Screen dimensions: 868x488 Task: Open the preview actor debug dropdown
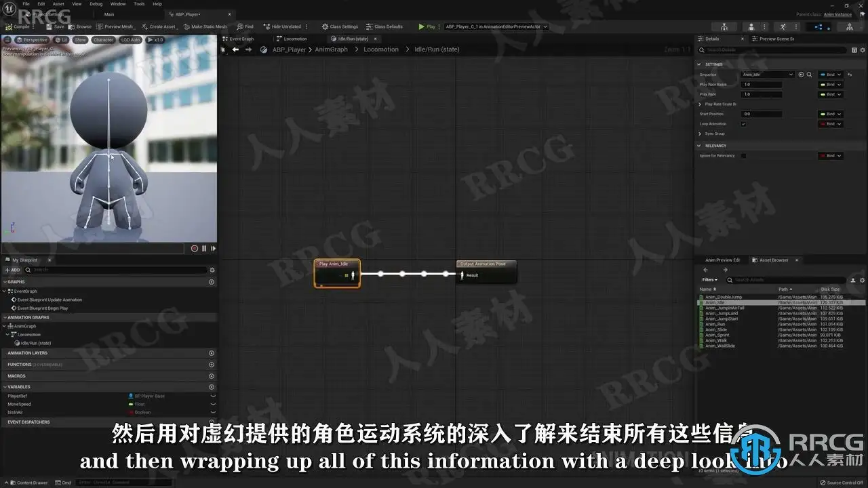tap(496, 26)
